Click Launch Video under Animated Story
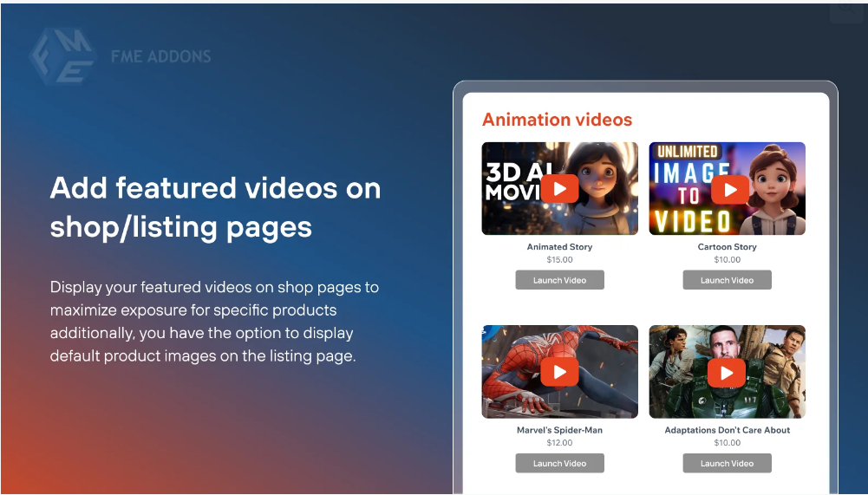This screenshot has width=868, height=495. pos(559,280)
